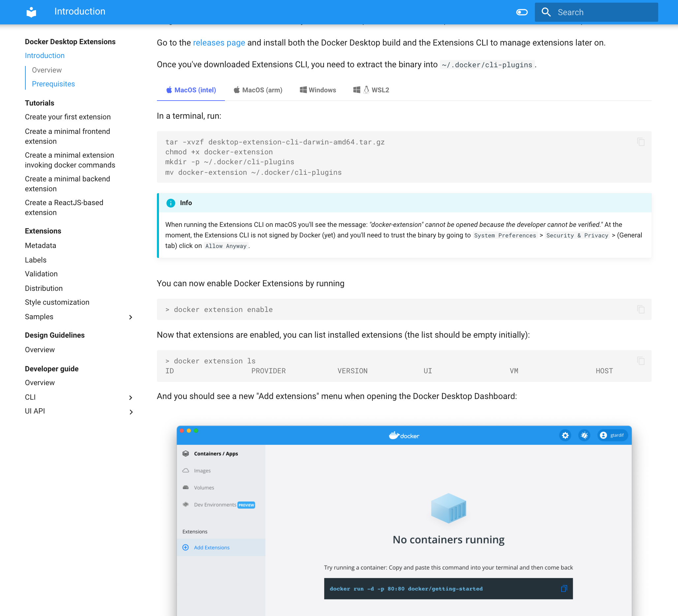The height and width of the screenshot is (616, 678).
Task: Copy the tar extraction code block
Action: 640,141
